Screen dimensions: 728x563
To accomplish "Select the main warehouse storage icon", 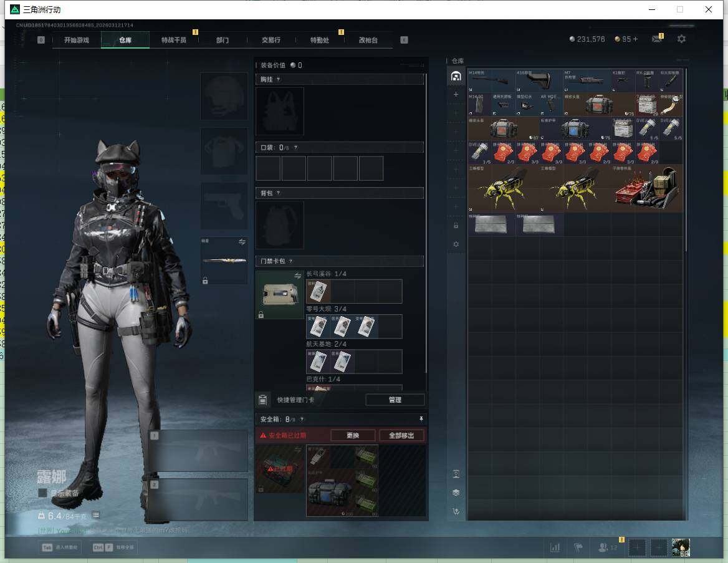I will pos(456,76).
